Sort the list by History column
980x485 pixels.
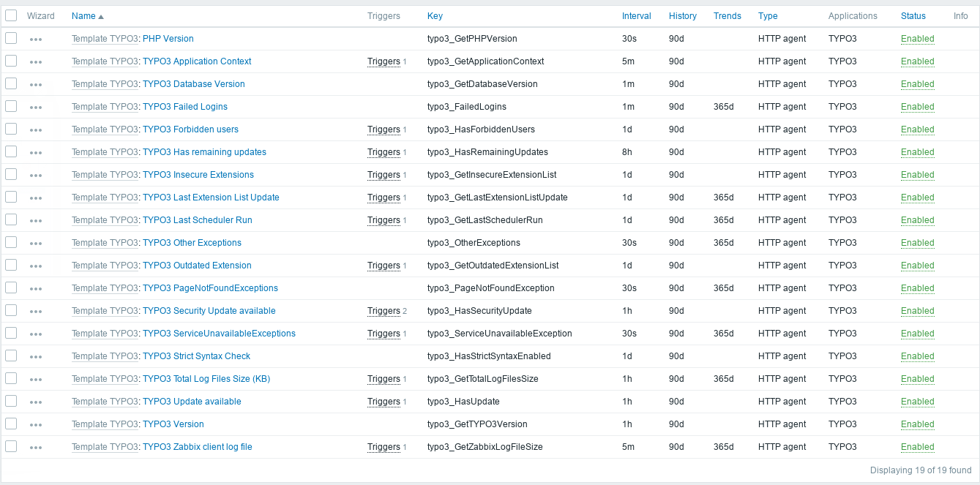[x=682, y=16]
